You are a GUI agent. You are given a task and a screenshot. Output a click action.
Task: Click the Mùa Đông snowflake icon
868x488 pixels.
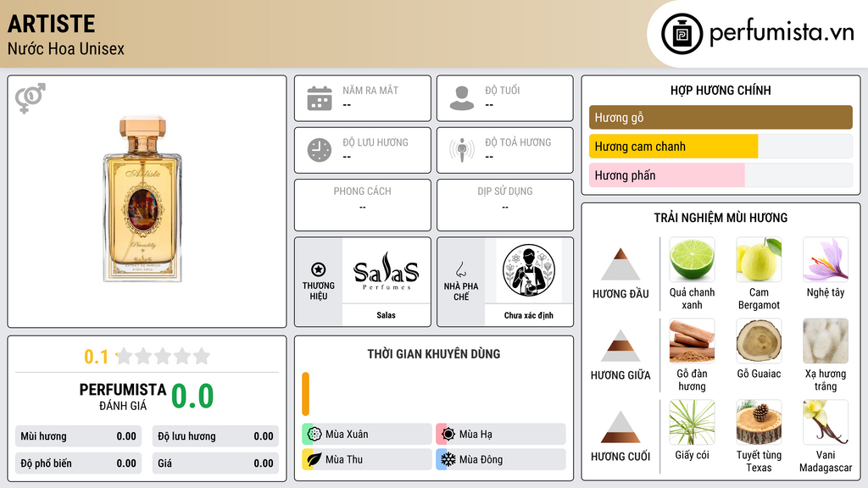tap(448, 459)
